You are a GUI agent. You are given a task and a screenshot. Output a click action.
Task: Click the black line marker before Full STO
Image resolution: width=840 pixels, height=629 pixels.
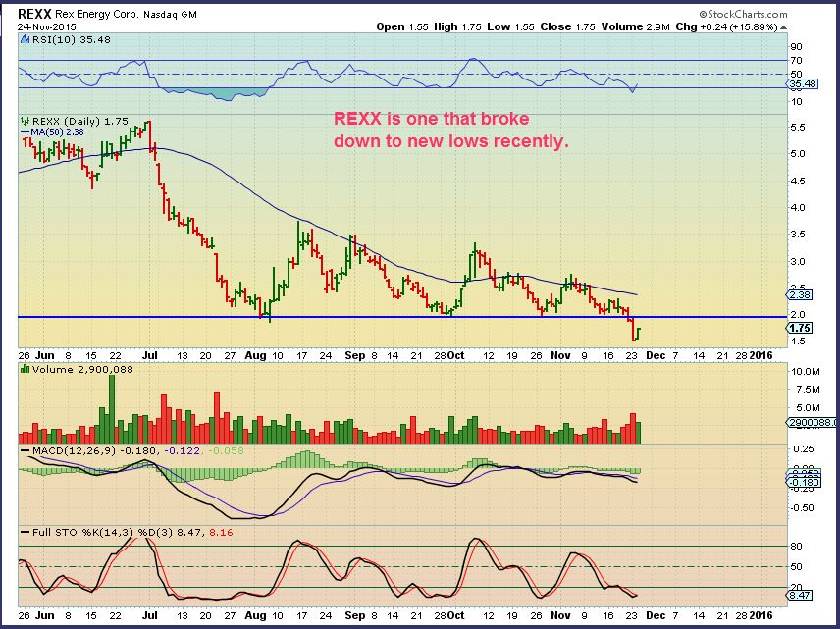[25, 533]
